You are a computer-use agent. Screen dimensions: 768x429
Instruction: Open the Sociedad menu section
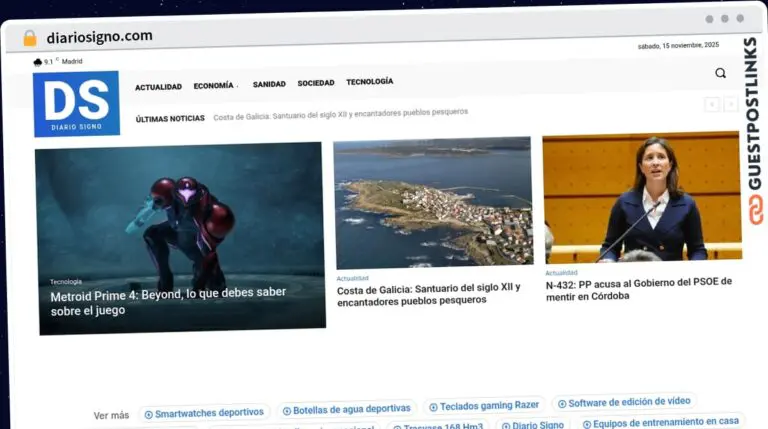(x=316, y=84)
